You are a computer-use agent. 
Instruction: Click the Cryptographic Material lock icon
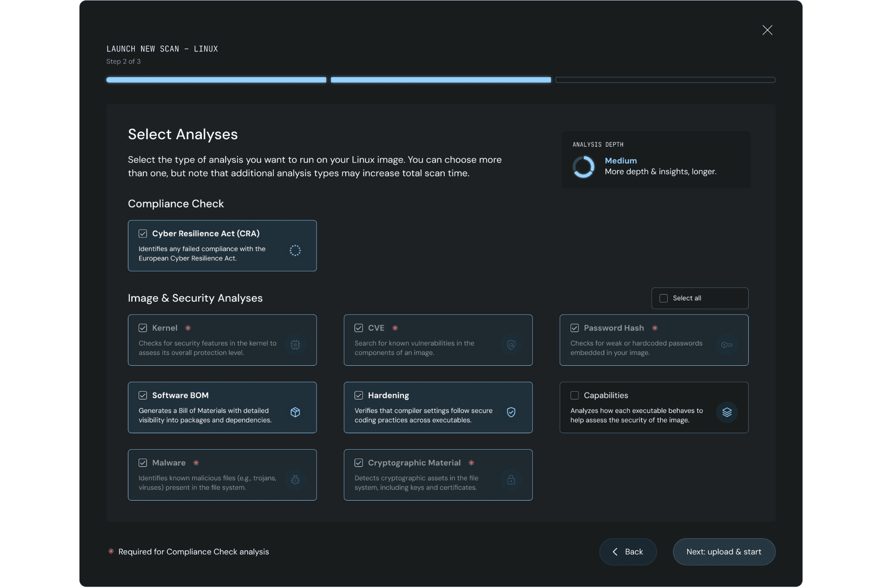click(x=511, y=480)
